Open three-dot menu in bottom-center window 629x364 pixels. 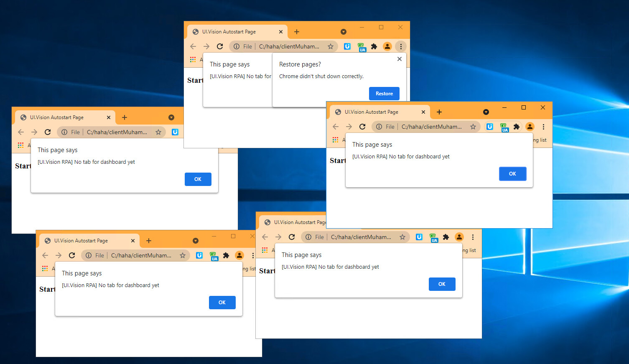[473, 237]
